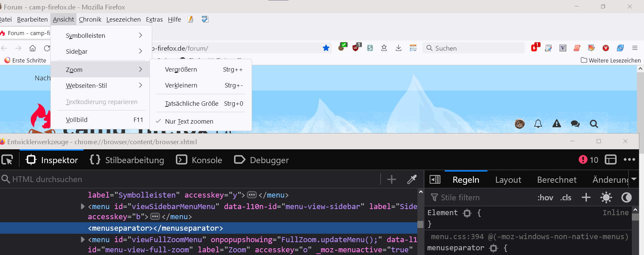The height and width of the screenshot is (255, 644).
Task: Switch to the Debugger tab
Action: 261,160
